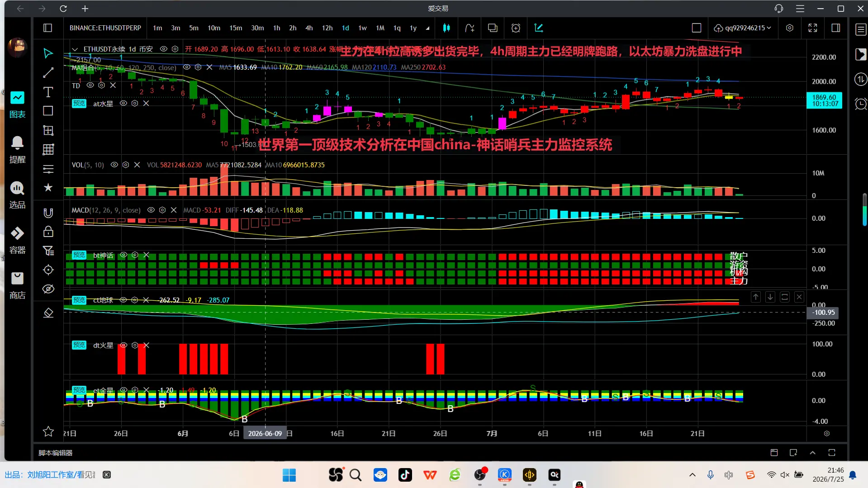Screen dimensions: 868x488
Task: Open settings for VOL indicator
Action: pyautogui.click(x=126, y=165)
